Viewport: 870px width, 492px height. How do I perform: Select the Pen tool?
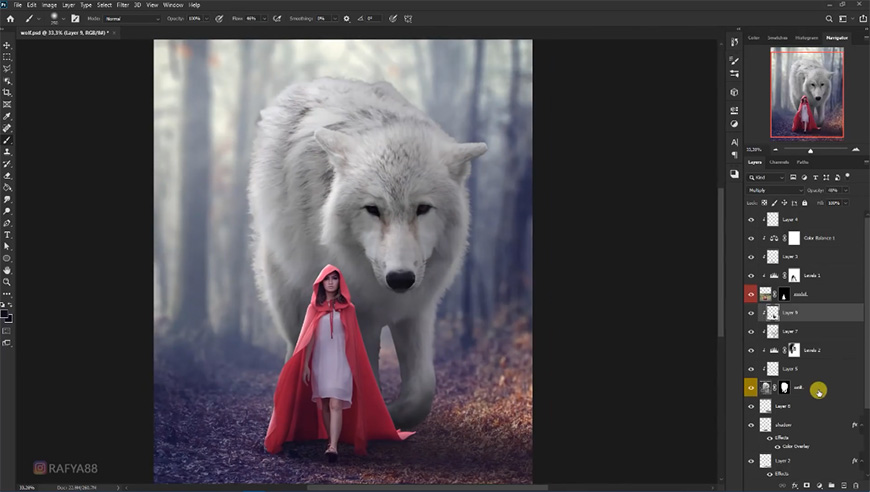(7, 223)
